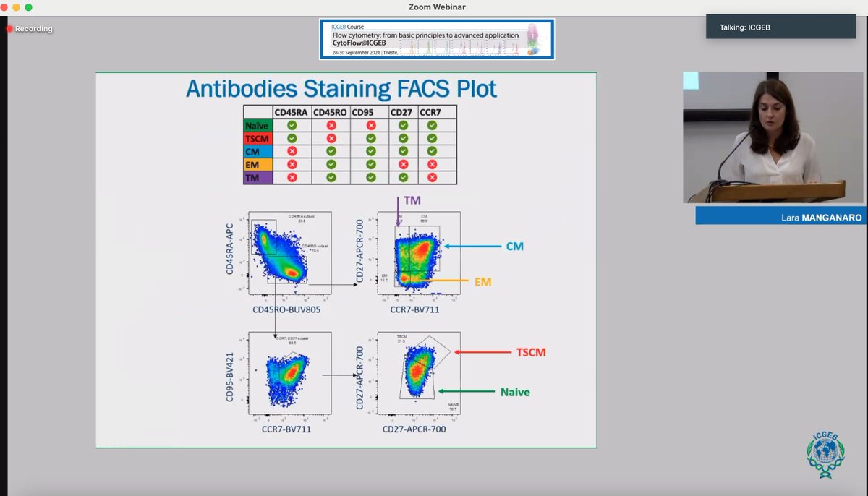
Task: Enter full screen with the green window button
Action: [29, 7]
